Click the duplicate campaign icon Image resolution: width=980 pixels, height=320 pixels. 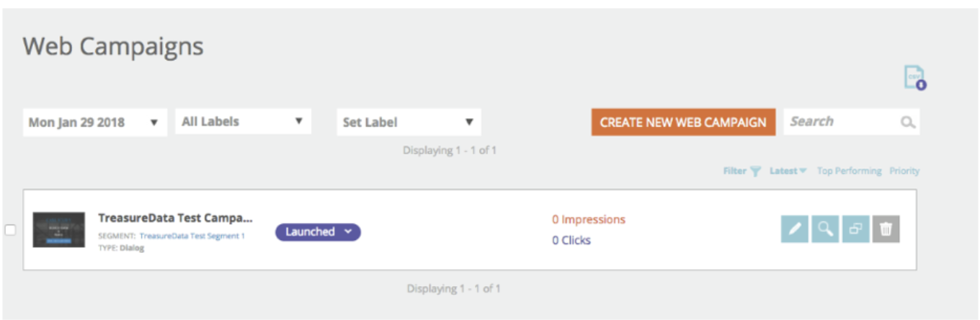pos(855,229)
